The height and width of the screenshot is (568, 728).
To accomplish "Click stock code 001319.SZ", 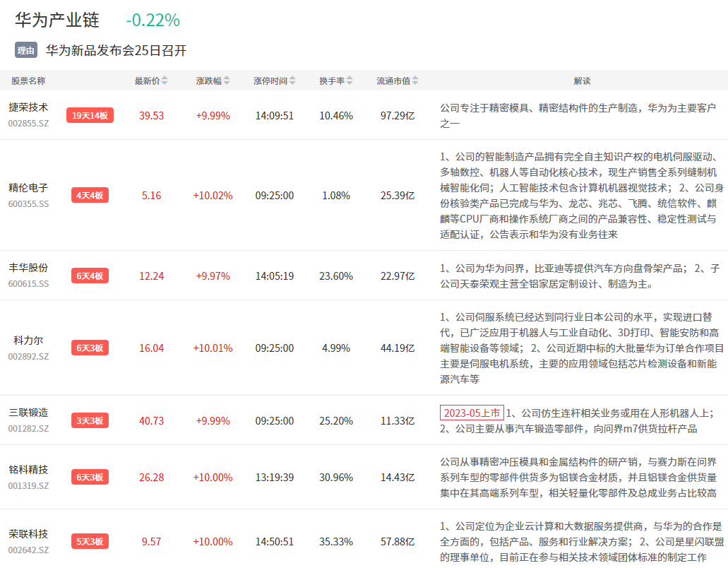I will pyautogui.click(x=28, y=486).
